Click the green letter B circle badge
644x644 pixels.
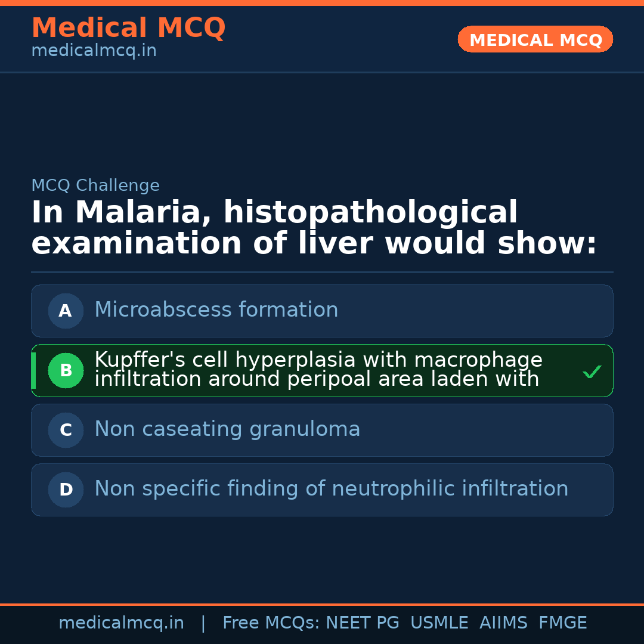[66, 370]
